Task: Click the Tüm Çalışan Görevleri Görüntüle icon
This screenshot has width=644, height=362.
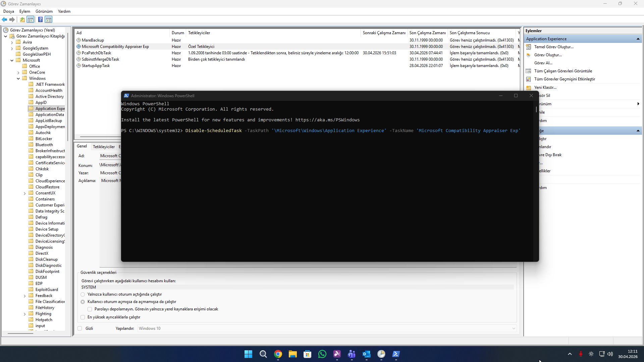Action: [x=529, y=71]
